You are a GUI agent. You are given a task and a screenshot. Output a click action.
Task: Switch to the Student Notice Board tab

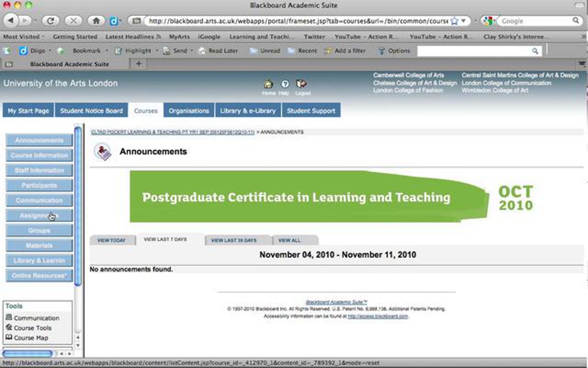point(91,111)
